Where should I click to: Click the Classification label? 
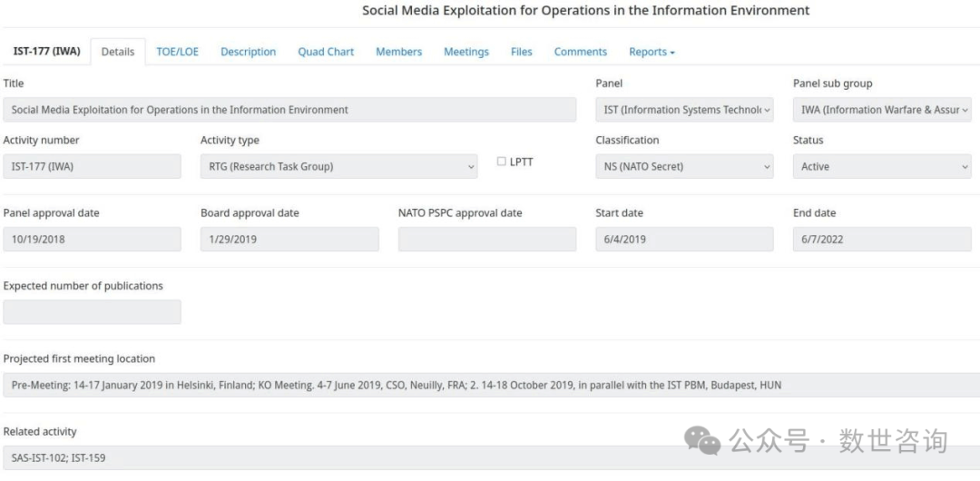click(x=627, y=140)
